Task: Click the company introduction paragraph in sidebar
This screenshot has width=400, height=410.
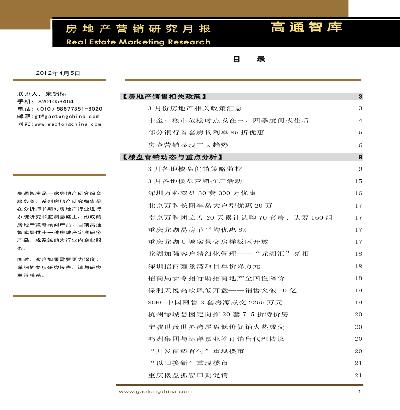Action: pos(59,220)
